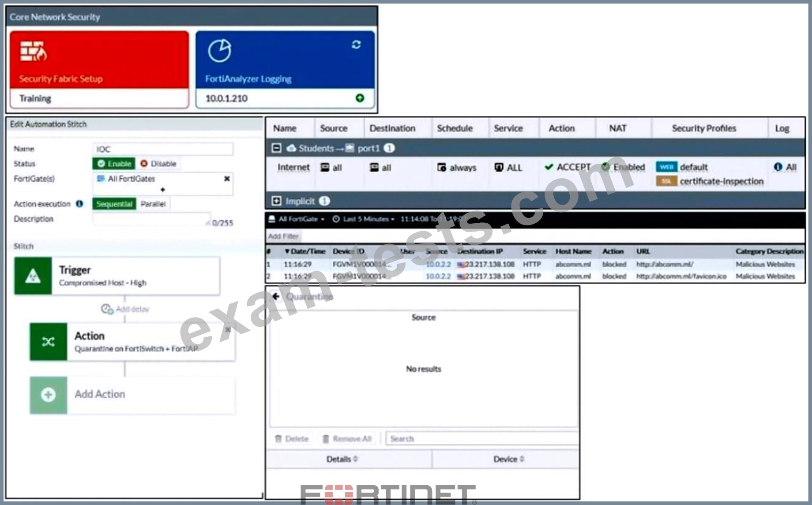Open the All FortiGate device dropdown

tap(297, 219)
